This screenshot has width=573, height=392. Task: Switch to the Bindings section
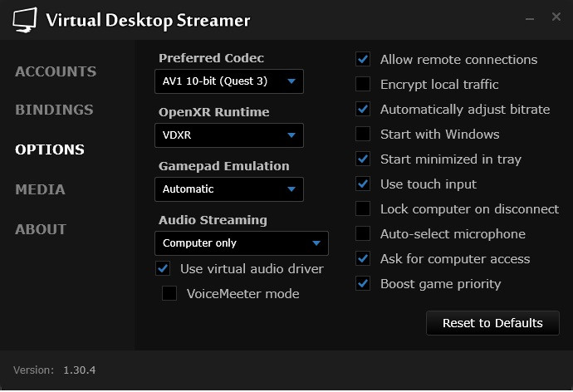[54, 110]
